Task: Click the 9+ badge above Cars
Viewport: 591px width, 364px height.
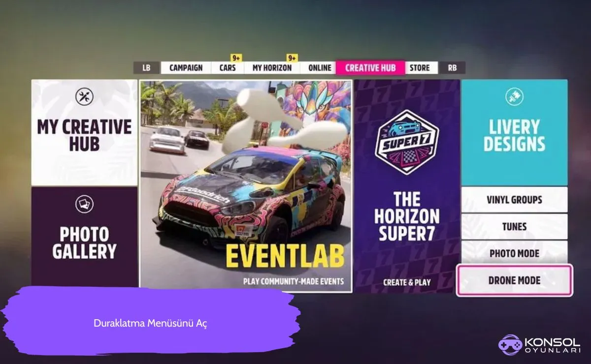Action: click(236, 58)
